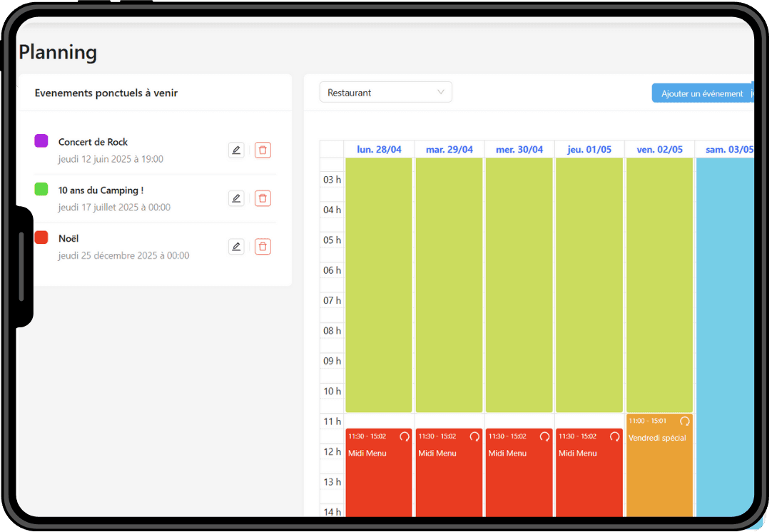Open the Restaurant dropdown selector
This screenshot has height=532, width=772.
pos(385,93)
